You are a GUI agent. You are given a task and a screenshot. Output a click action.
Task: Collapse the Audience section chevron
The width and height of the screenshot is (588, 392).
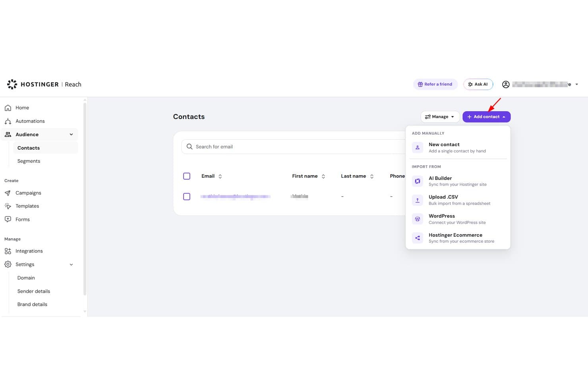(x=72, y=135)
